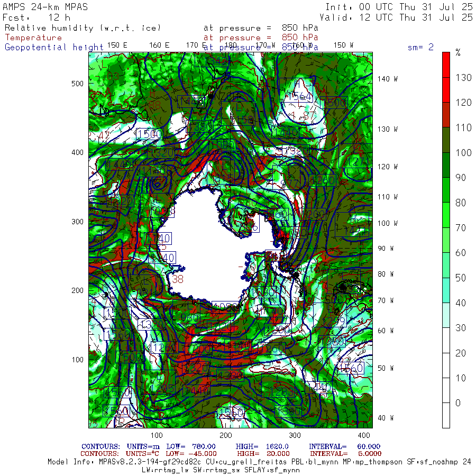The image size is (476, 476).
Task: Select the dark green 90–100 colorbar segment
Action: [446, 165]
